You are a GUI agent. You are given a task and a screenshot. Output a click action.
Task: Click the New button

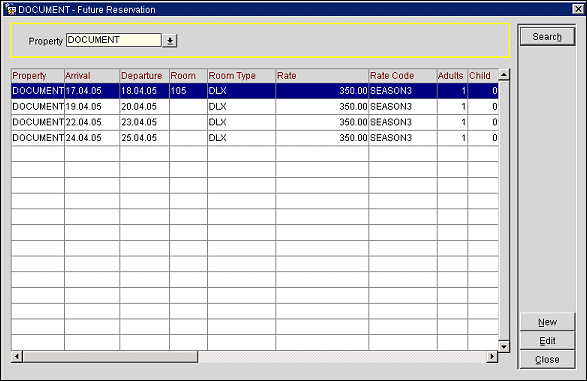tap(547, 322)
